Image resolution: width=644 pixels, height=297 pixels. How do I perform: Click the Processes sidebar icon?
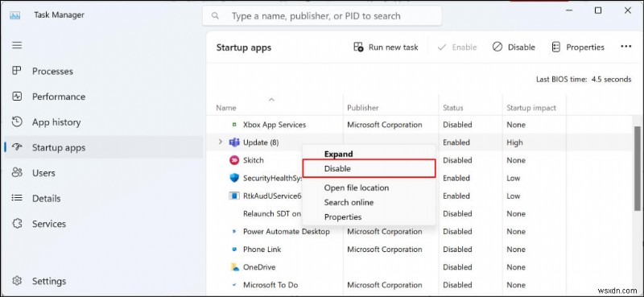point(17,71)
